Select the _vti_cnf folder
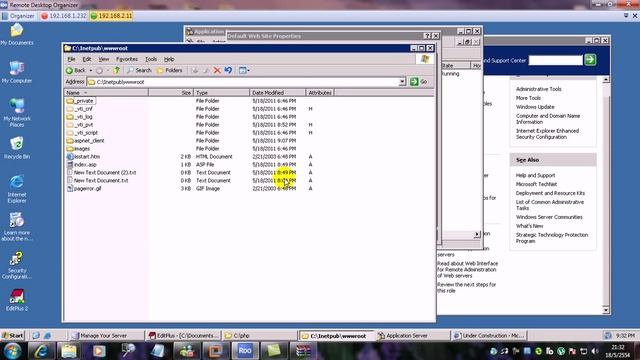Image resolution: width=640 pixels, height=360 pixels. tap(80, 109)
